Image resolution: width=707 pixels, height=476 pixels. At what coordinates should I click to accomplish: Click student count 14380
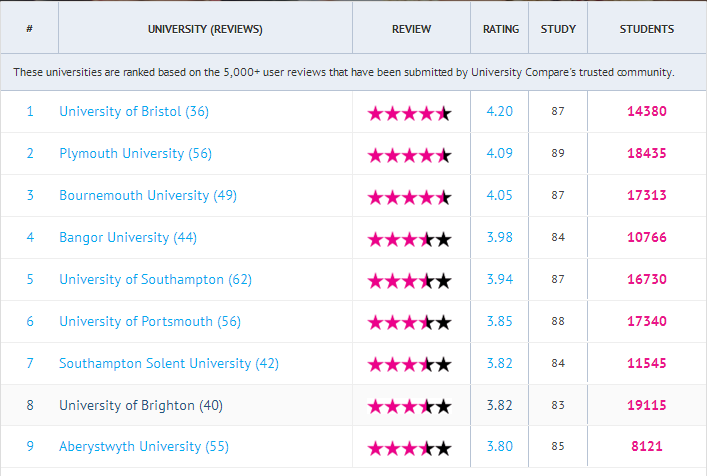(x=647, y=111)
